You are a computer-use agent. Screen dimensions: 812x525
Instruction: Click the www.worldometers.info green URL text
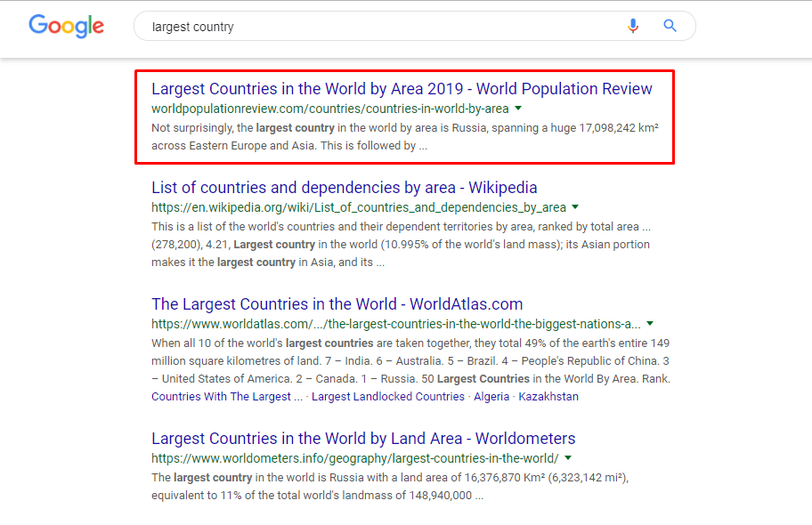[354, 458]
